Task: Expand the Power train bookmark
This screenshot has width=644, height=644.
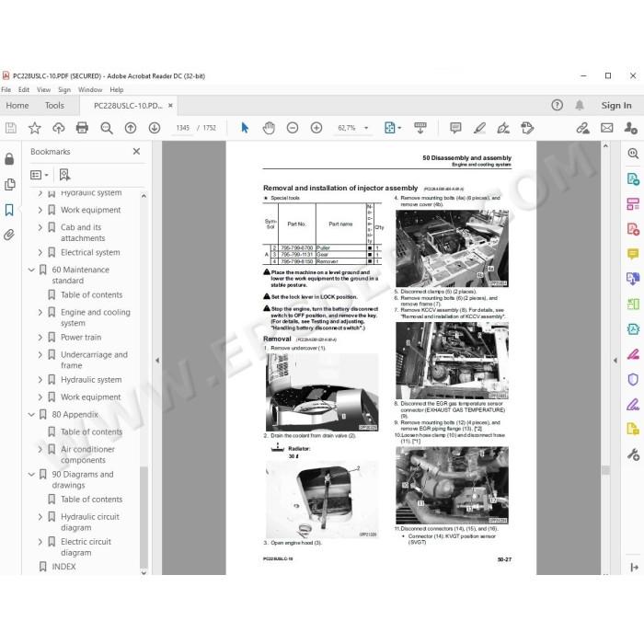Action: pyautogui.click(x=40, y=338)
